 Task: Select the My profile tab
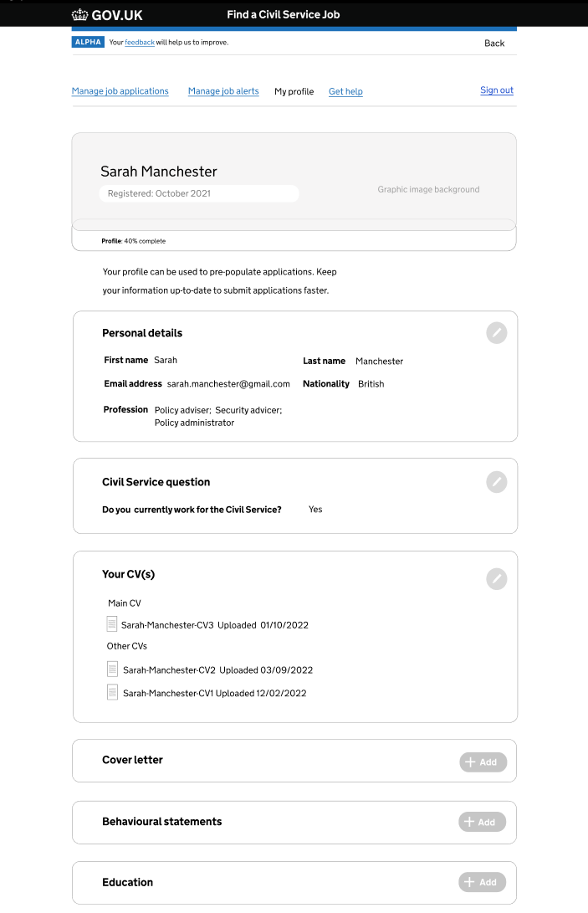(294, 91)
